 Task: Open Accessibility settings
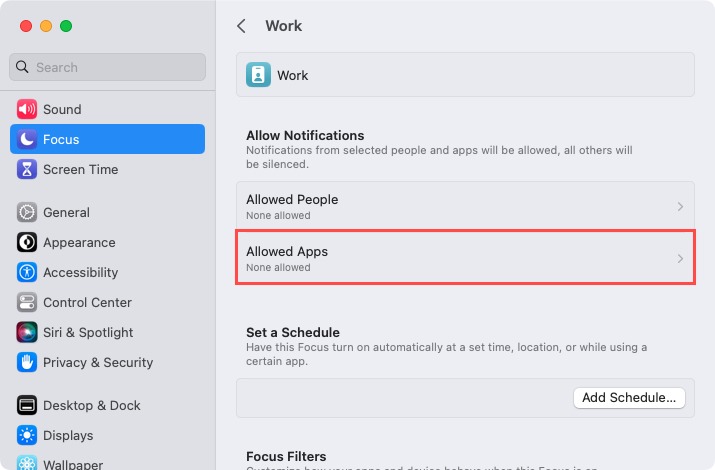coord(107,272)
